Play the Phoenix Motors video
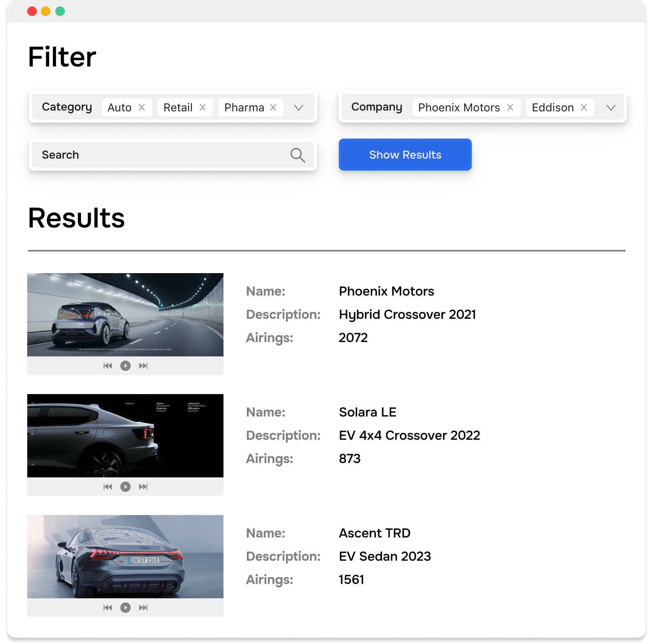 pyautogui.click(x=125, y=366)
